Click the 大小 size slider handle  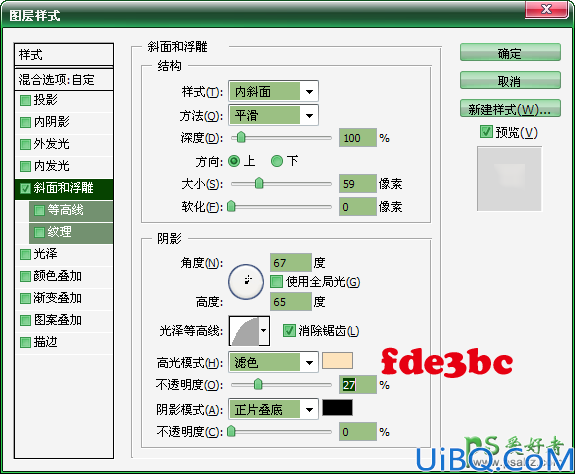coord(259,183)
